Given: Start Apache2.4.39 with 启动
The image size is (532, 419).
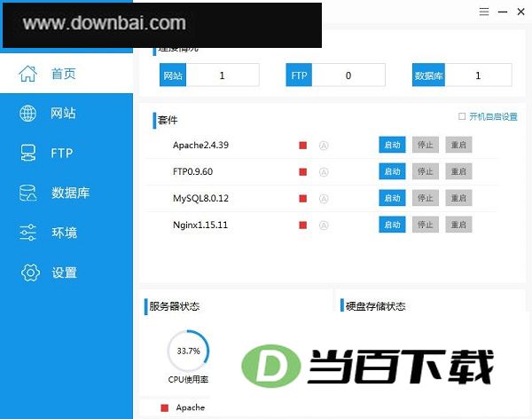Looking at the screenshot, I should tap(392, 145).
